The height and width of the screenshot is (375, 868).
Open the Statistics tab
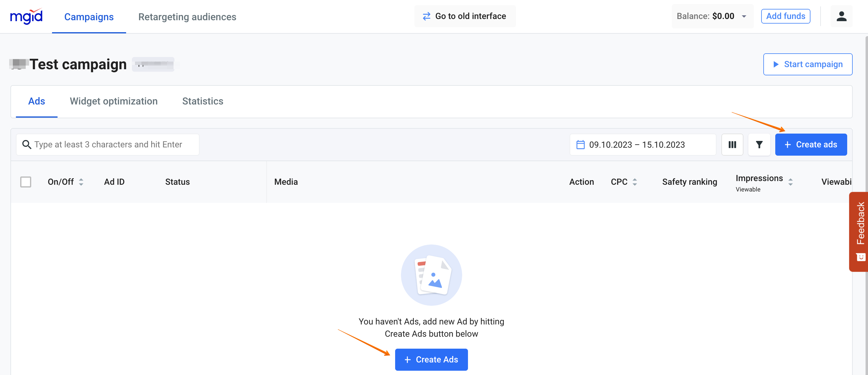click(x=203, y=101)
